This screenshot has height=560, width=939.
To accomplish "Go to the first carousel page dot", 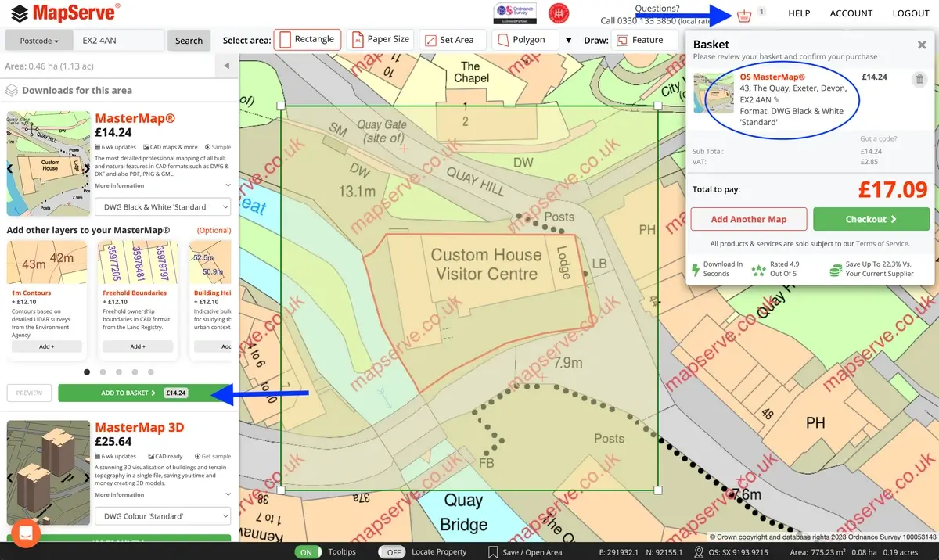I will pos(87,372).
